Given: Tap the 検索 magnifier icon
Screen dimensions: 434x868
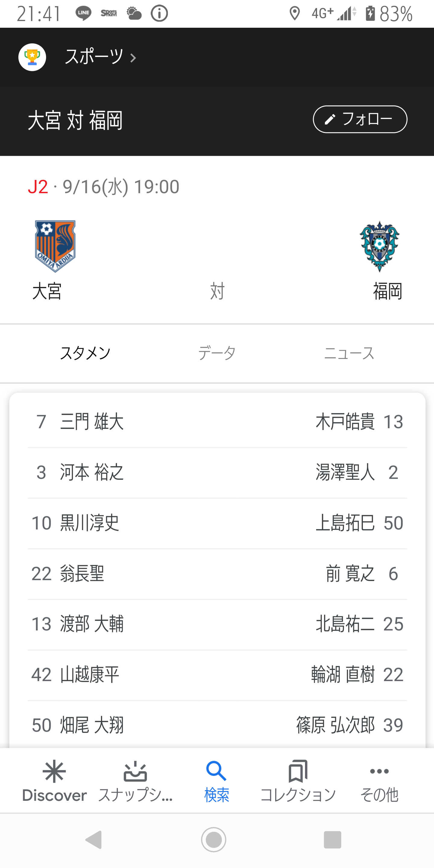Looking at the screenshot, I should [216, 771].
